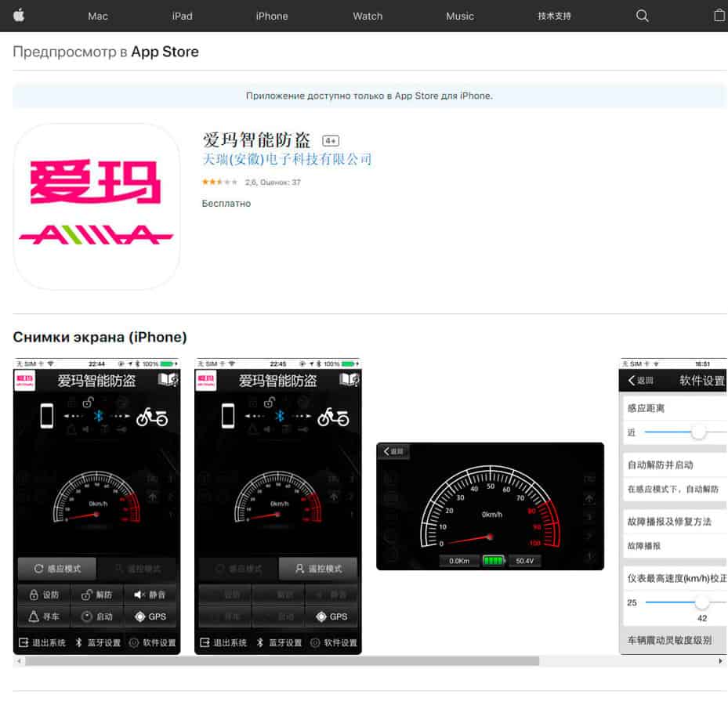
Task: Open the 技术支持 support menu item
Action: point(554,16)
